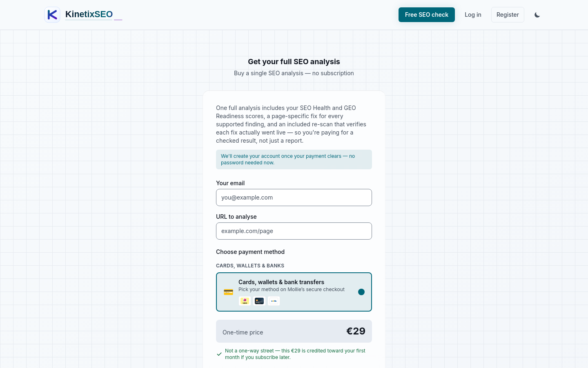The image size is (588, 368).
Task: Click the yellow credit card emoji icon
Action: pyautogui.click(x=228, y=292)
